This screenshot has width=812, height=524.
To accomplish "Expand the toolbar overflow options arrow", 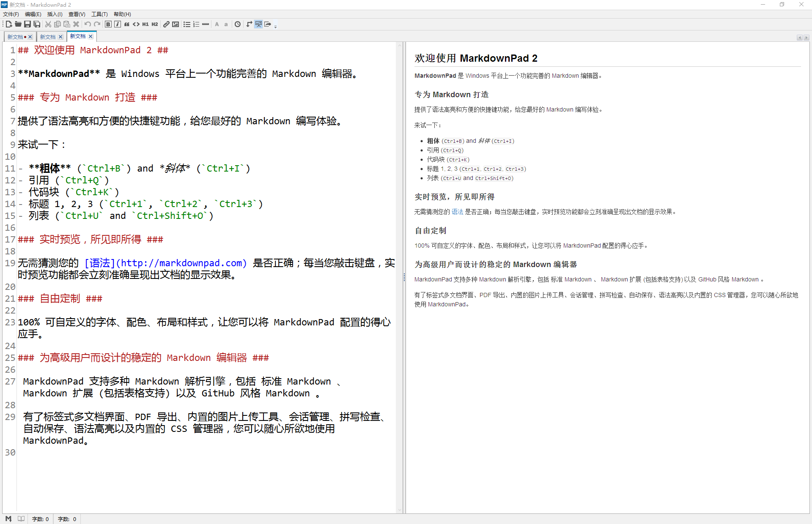I will point(276,25).
